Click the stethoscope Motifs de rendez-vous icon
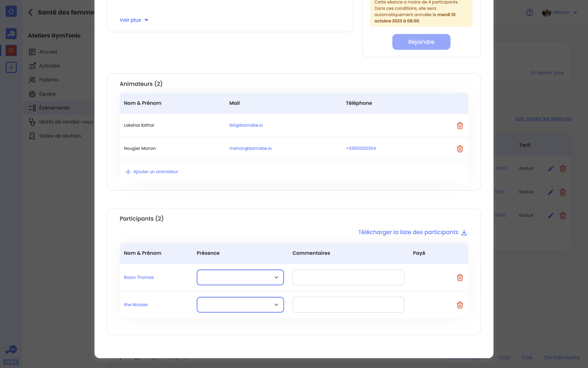This screenshot has width=588, height=368. pyautogui.click(x=32, y=122)
